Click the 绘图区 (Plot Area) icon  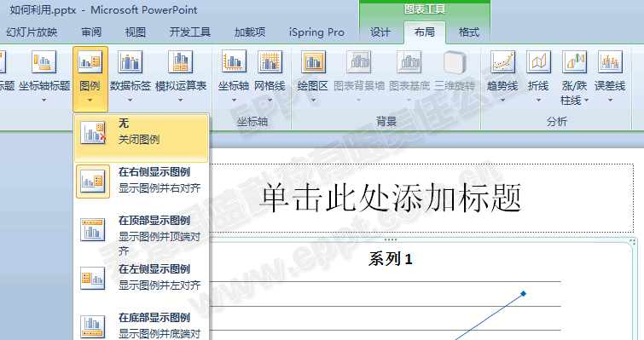313,61
